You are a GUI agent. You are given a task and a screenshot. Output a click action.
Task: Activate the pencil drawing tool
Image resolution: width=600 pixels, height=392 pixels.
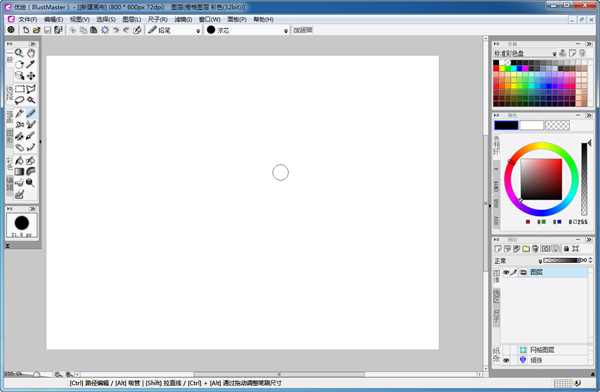pos(31,113)
